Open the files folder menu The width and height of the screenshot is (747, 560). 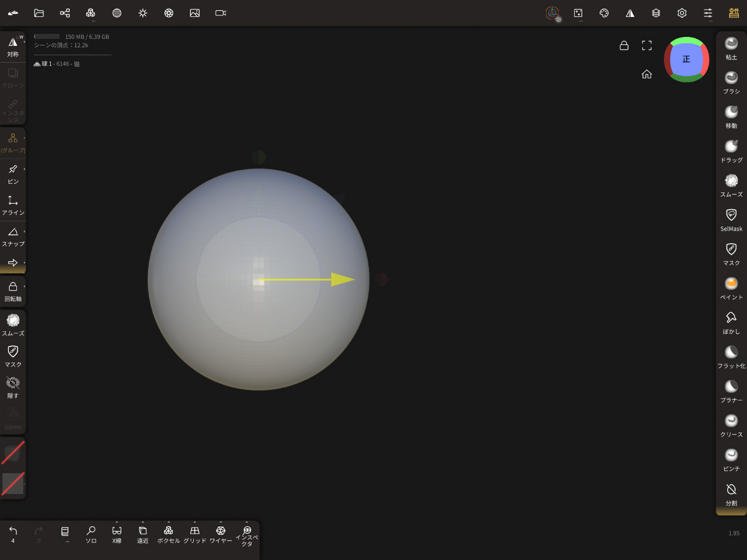tap(39, 13)
